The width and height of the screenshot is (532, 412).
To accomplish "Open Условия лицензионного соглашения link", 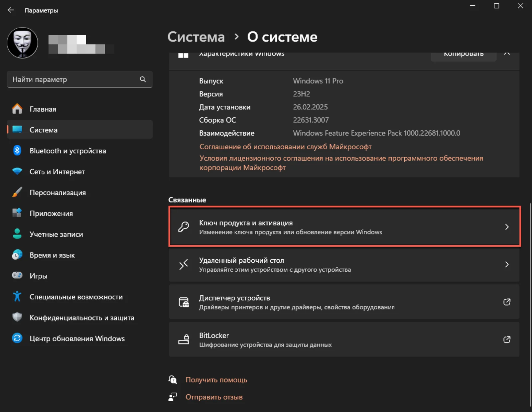I will coord(341,163).
